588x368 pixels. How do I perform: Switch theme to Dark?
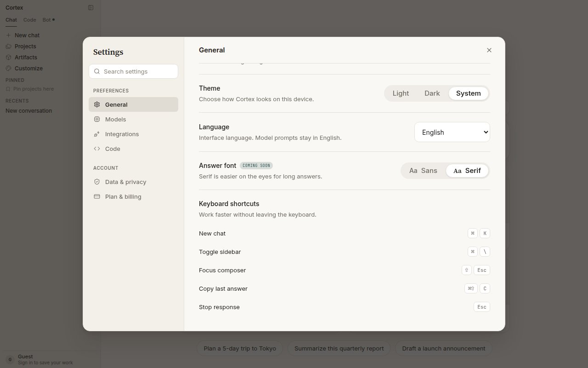(432, 93)
